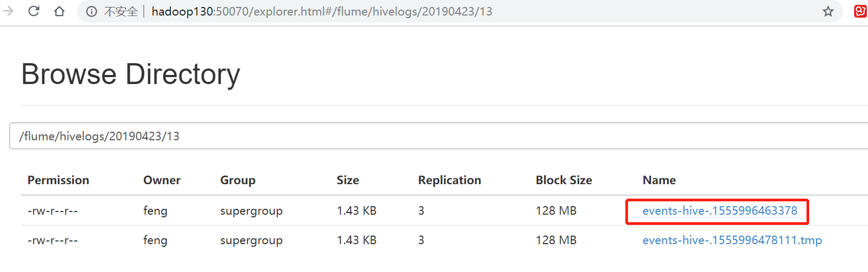
Task: Click the /flume/hivelogs/20190423/13 path input field
Action: [x=428, y=136]
